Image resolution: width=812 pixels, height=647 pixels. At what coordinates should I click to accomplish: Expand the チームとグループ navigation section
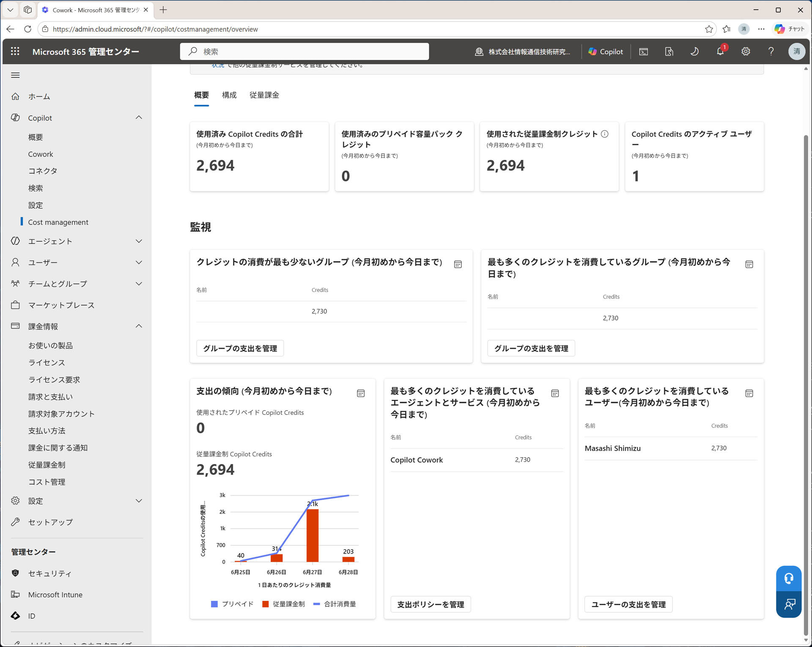pyautogui.click(x=139, y=284)
